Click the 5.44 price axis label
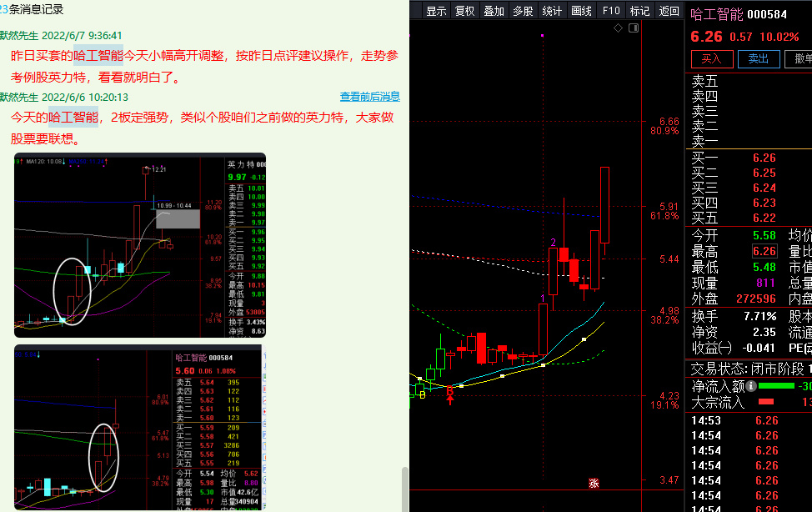 point(669,259)
